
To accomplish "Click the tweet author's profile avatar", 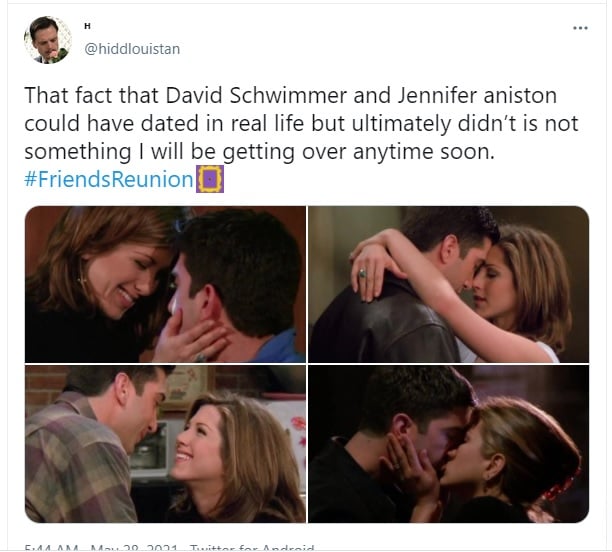I will (x=48, y=39).
